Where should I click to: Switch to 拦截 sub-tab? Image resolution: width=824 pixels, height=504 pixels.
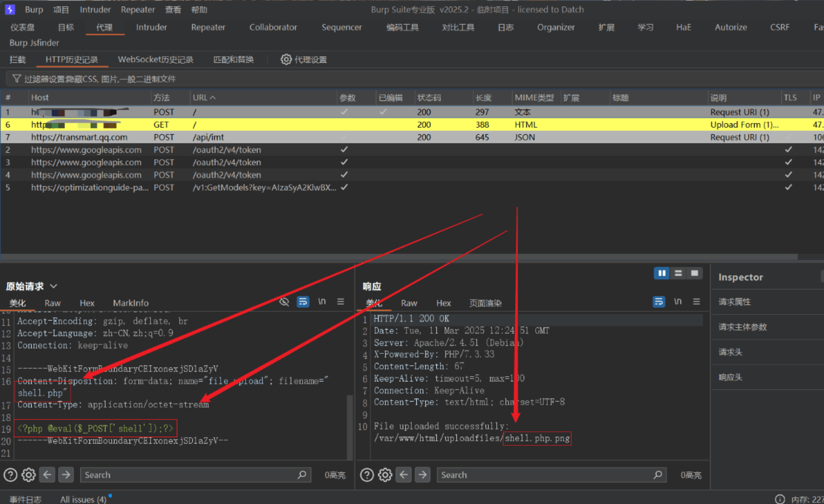pyautogui.click(x=18, y=59)
